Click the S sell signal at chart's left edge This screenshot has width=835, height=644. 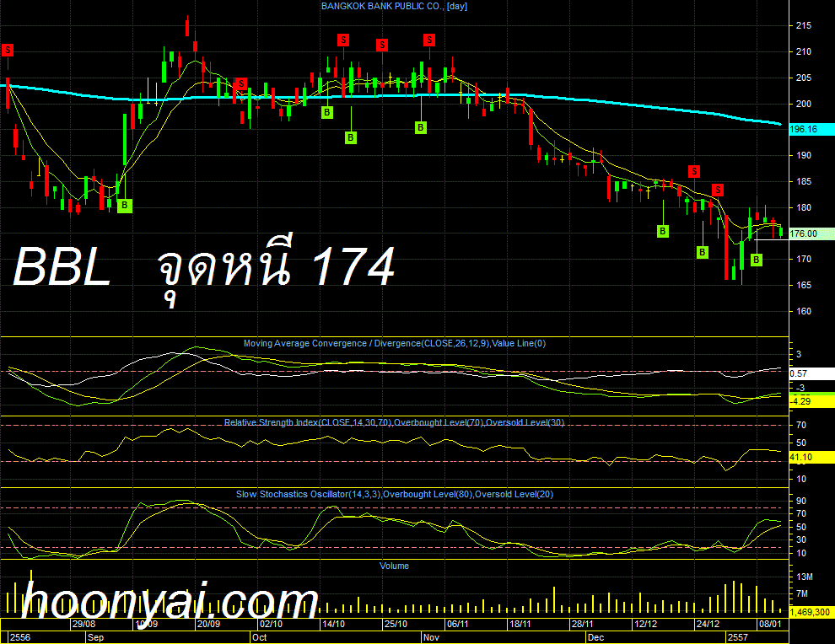point(8,50)
